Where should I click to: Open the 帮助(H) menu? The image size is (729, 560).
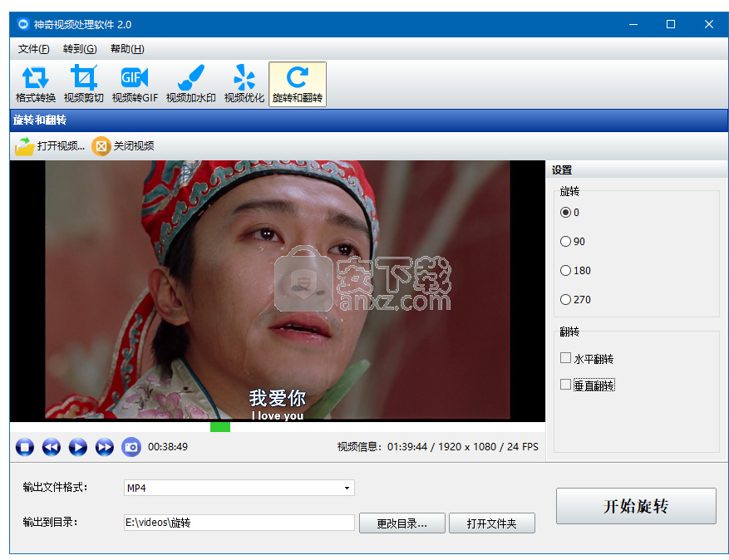pyautogui.click(x=127, y=49)
